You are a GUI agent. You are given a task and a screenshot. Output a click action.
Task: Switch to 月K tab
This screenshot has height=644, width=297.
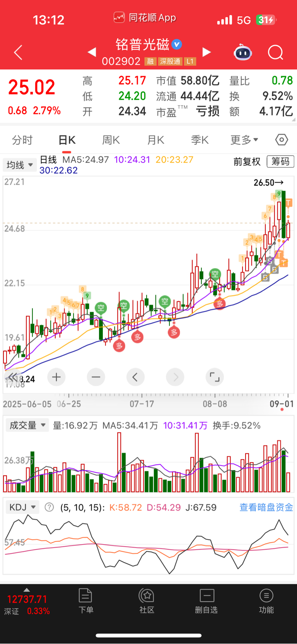pyautogui.click(x=156, y=140)
